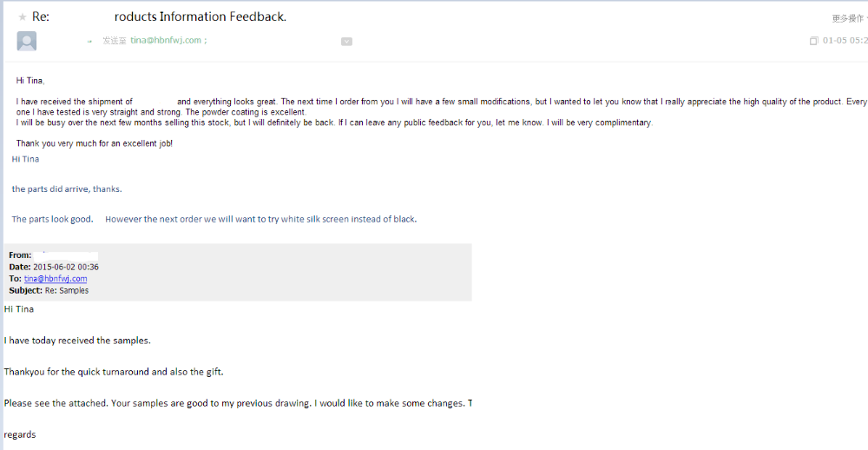
Task: Open the small icon beside the 01-05 date
Action: [813, 41]
